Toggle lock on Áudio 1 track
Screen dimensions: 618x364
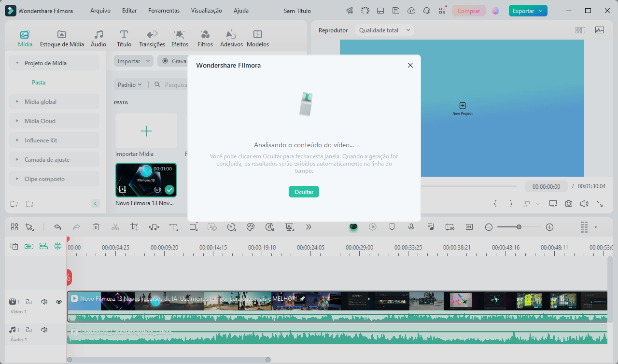pyautogui.click(x=29, y=330)
